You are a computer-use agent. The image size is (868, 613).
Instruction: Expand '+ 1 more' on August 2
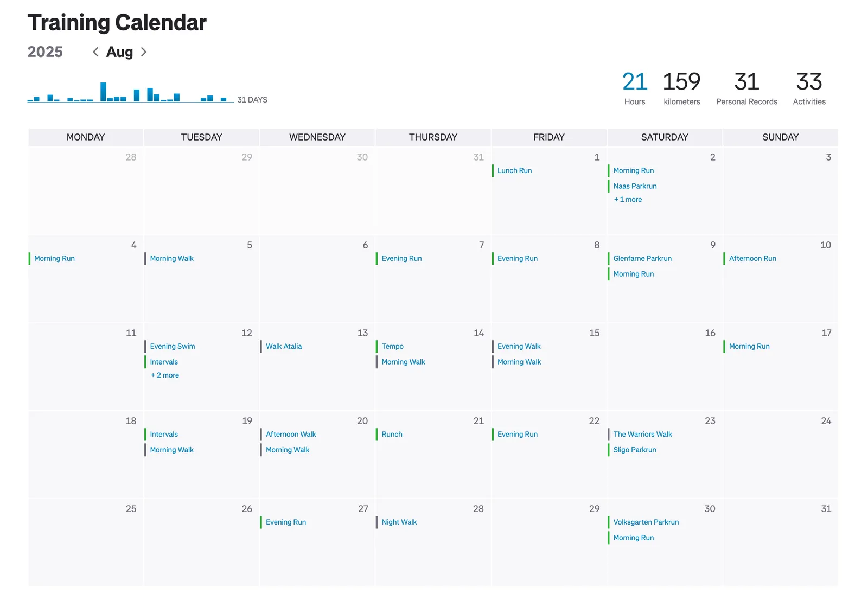pyautogui.click(x=628, y=200)
